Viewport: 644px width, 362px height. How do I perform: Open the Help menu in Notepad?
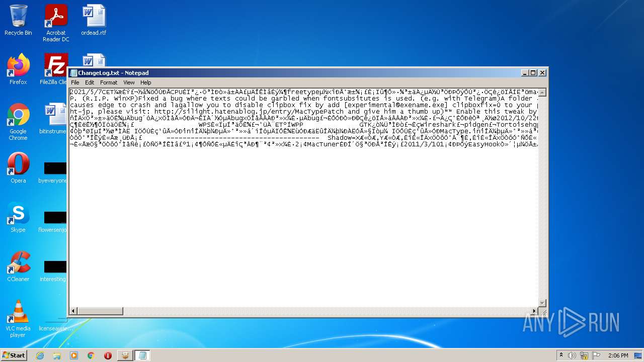tap(145, 82)
